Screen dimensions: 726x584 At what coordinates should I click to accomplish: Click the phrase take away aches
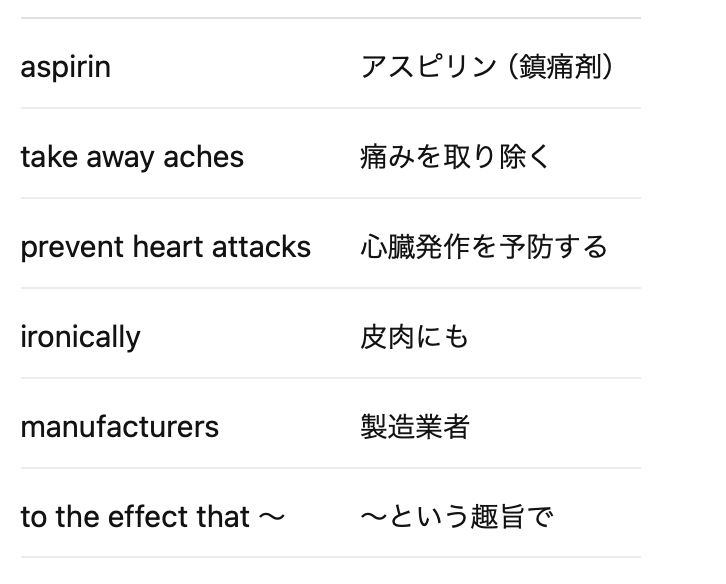[x=132, y=157]
